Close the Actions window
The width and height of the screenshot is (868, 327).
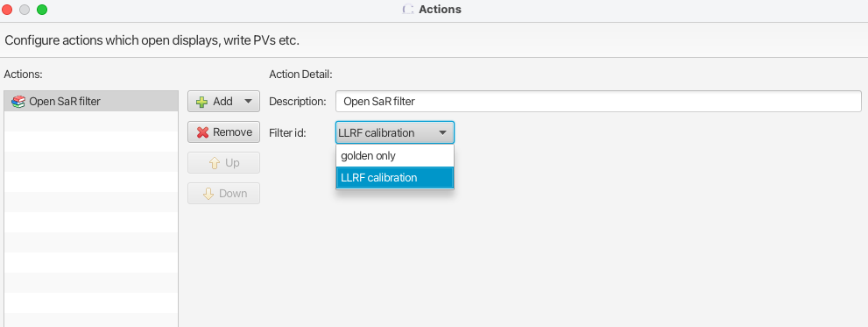pyautogui.click(x=7, y=10)
